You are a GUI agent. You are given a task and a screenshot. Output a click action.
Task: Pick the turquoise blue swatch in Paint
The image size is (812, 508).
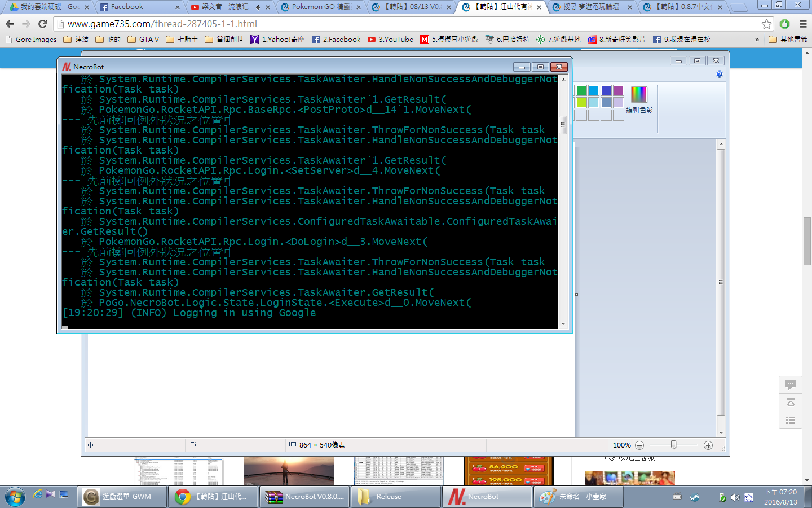point(594,90)
